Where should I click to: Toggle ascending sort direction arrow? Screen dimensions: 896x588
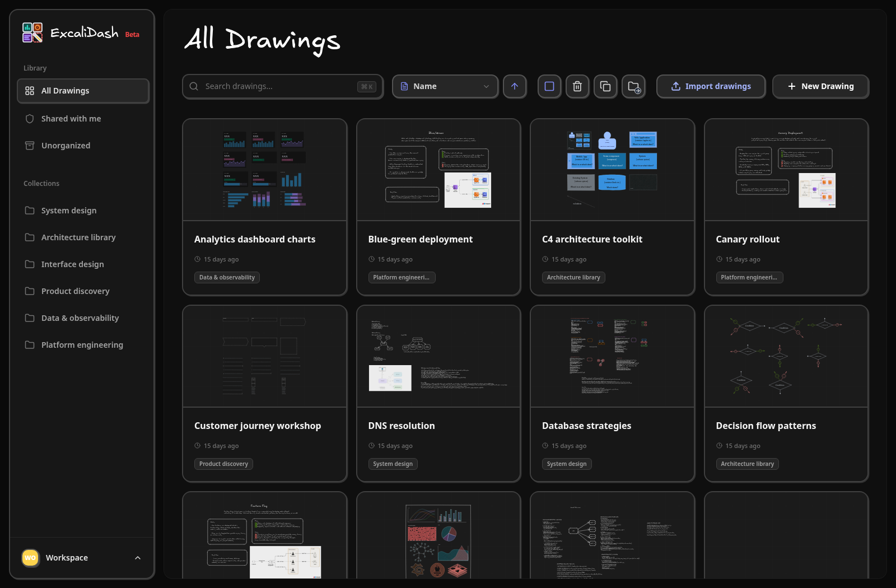click(x=515, y=86)
